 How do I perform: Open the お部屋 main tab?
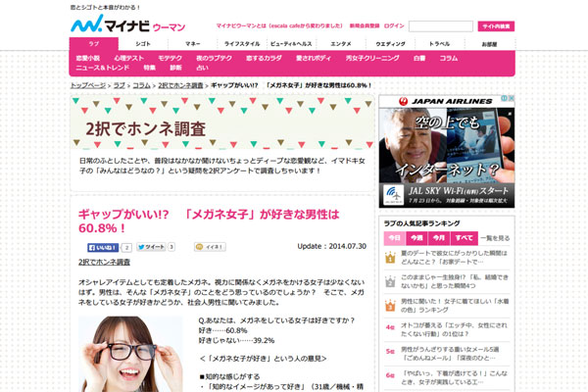click(489, 44)
